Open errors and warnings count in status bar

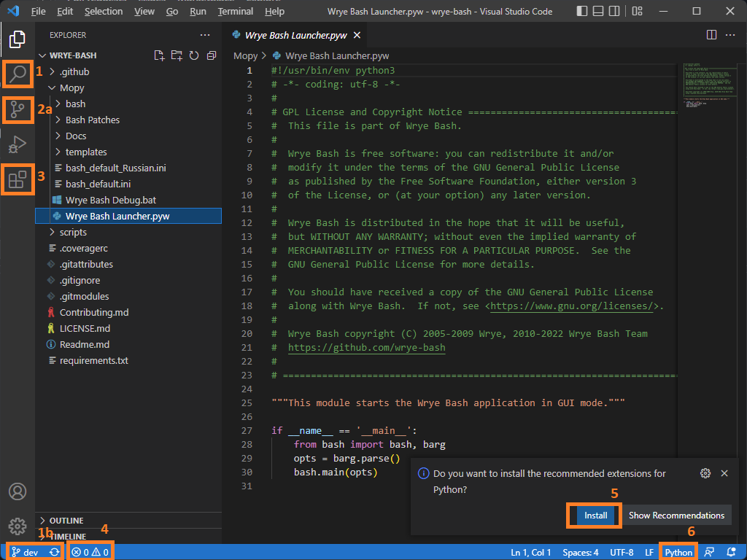90,552
